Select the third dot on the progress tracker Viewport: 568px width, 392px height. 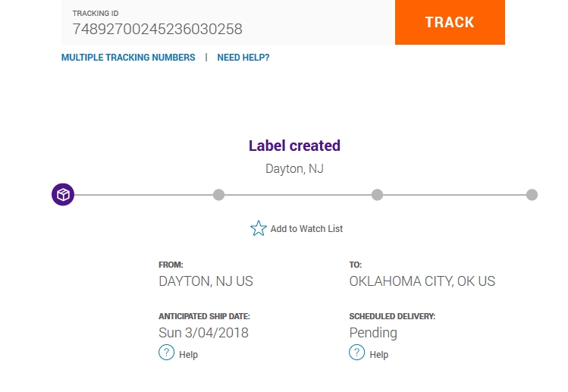377,195
